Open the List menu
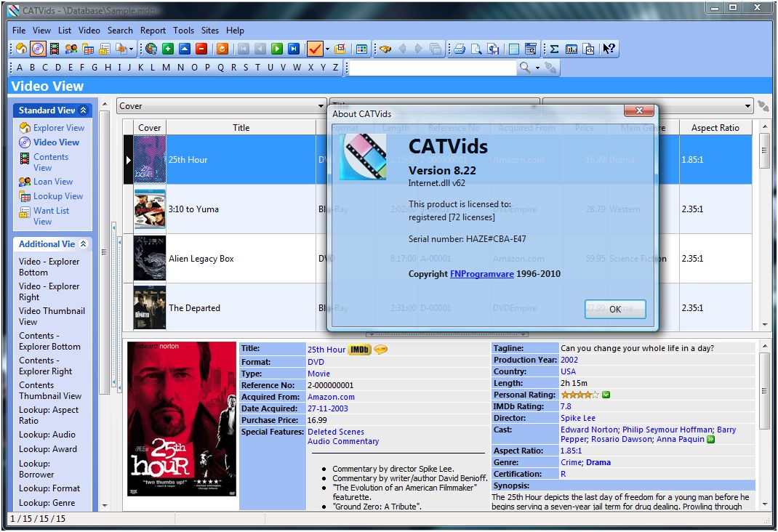This screenshot has width=778, height=532. click(65, 31)
